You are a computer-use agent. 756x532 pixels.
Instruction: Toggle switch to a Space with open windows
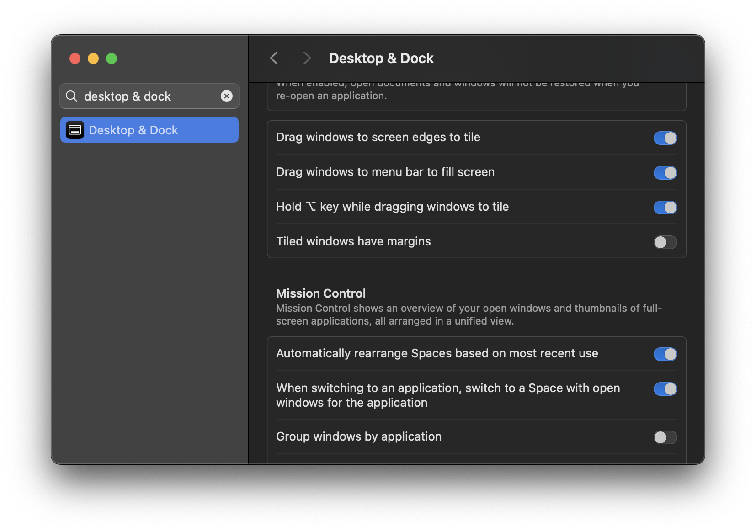coord(665,389)
